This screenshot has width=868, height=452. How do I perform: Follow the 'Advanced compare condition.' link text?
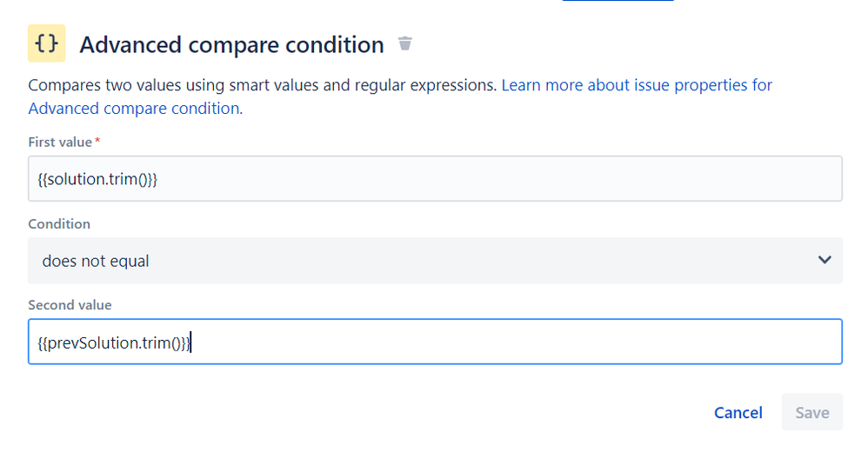(x=136, y=109)
